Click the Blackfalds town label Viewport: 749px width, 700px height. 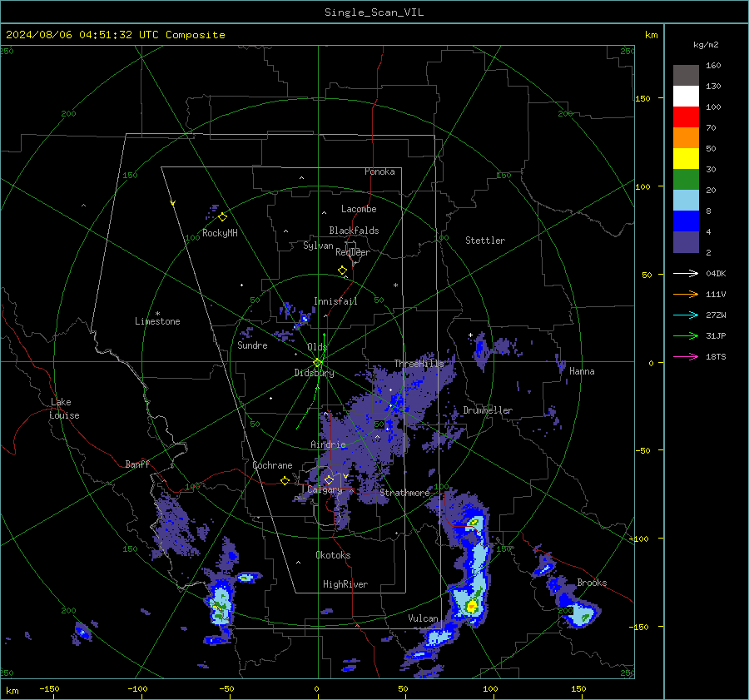coord(354,231)
